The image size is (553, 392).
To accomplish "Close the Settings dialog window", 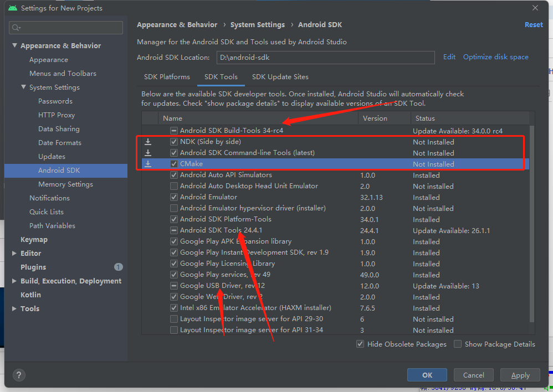I will pos(535,8).
